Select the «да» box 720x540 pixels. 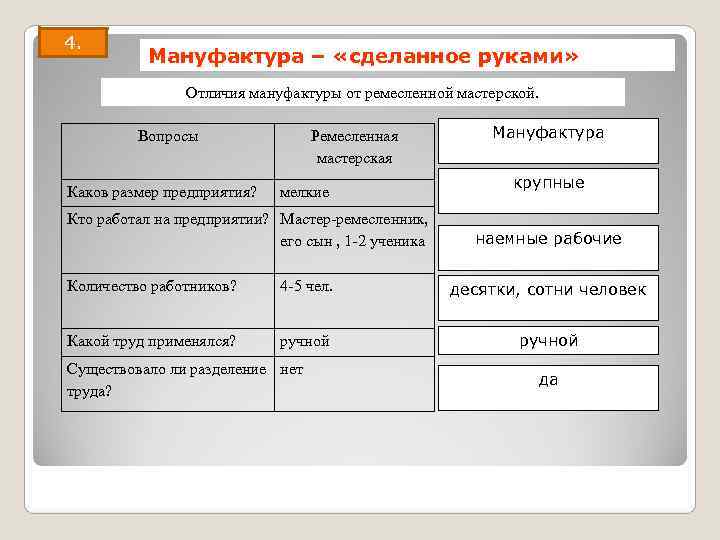click(548, 388)
